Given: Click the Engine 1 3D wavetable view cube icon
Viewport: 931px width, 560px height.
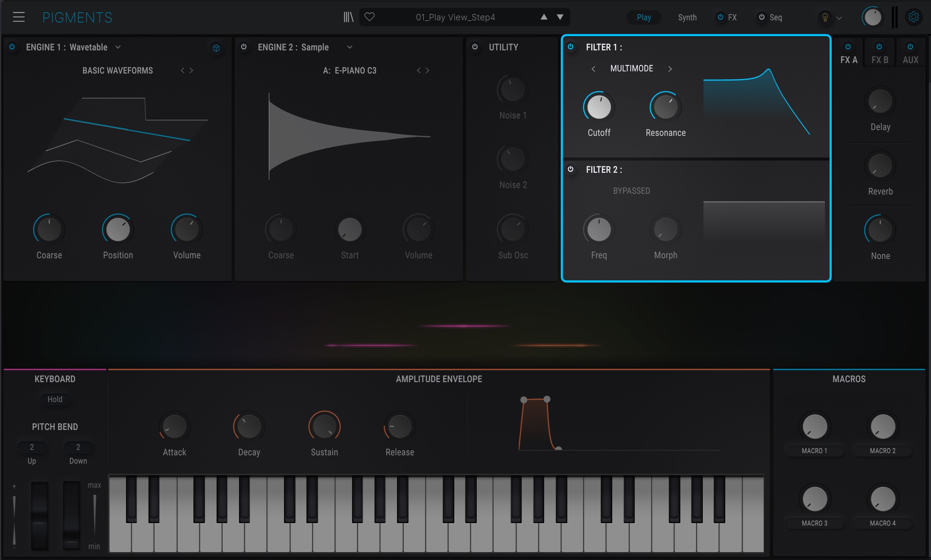Looking at the screenshot, I should tap(216, 48).
